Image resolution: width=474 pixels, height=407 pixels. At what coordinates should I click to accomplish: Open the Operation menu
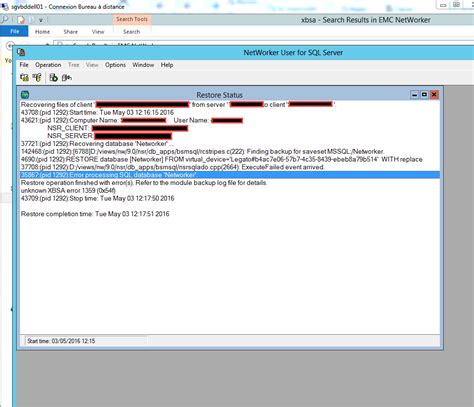tap(48, 65)
